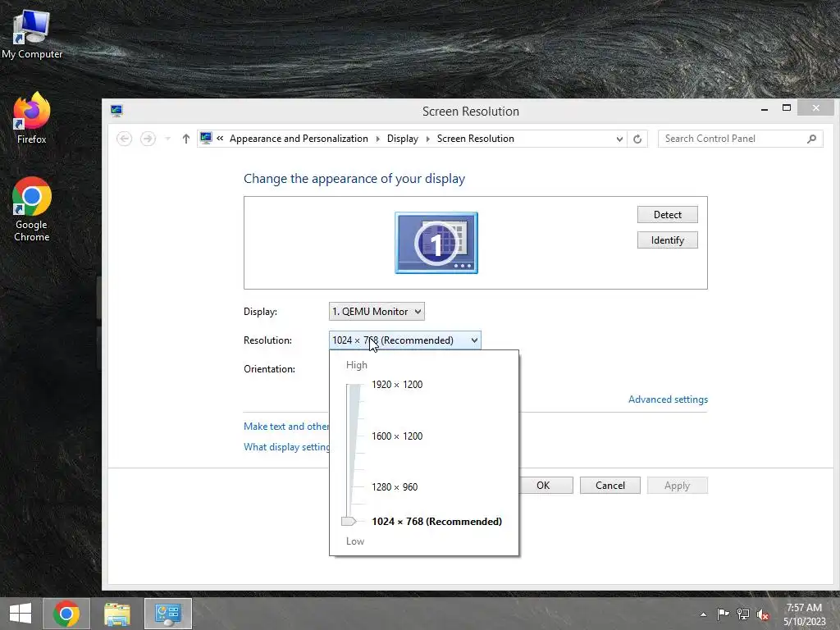Click the Cancel button

[x=610, y=486]
